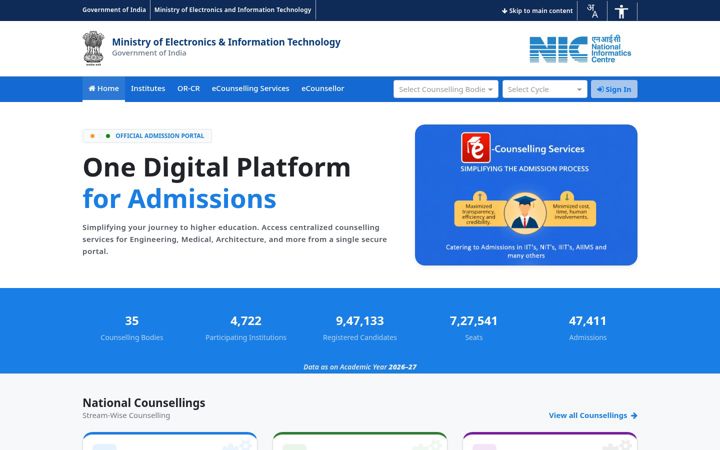The image size is (720, 450).
Task: Click the graduate student illustration in banner
Action: point(525,213)
